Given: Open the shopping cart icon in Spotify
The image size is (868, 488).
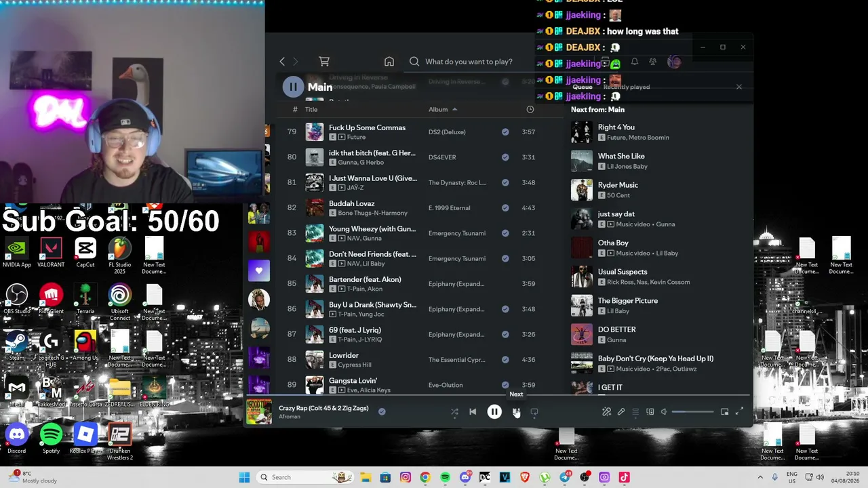Looking at the screenshot, I should [x=324, y=62].
